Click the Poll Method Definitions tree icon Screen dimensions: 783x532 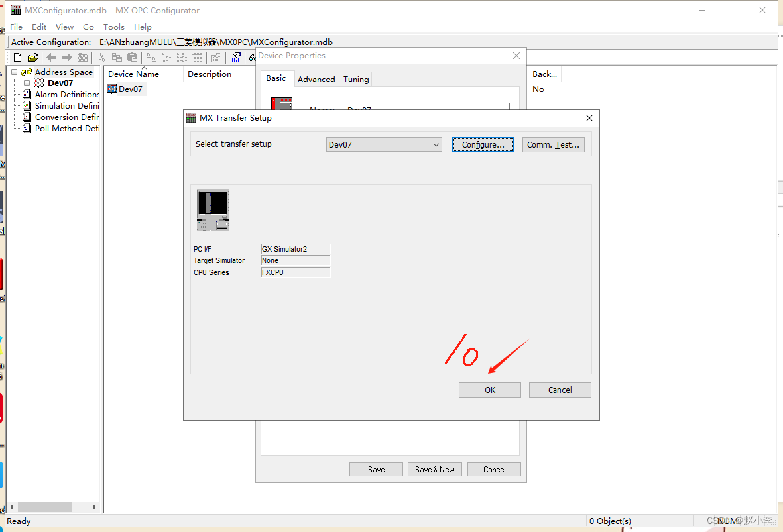(x=27, y=129)
